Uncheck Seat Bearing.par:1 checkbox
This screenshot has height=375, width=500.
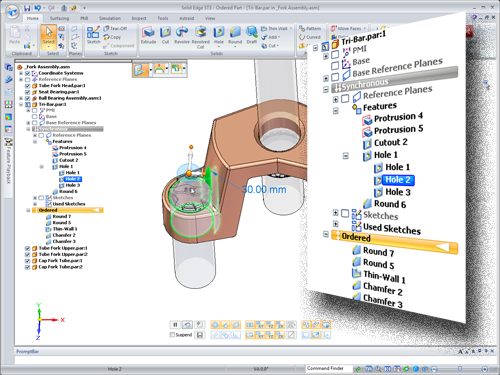tap(28, 92)
